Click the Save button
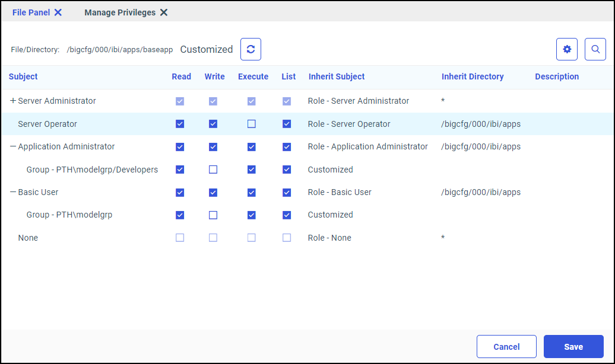 pyautogui.click(x=573, y=346)
